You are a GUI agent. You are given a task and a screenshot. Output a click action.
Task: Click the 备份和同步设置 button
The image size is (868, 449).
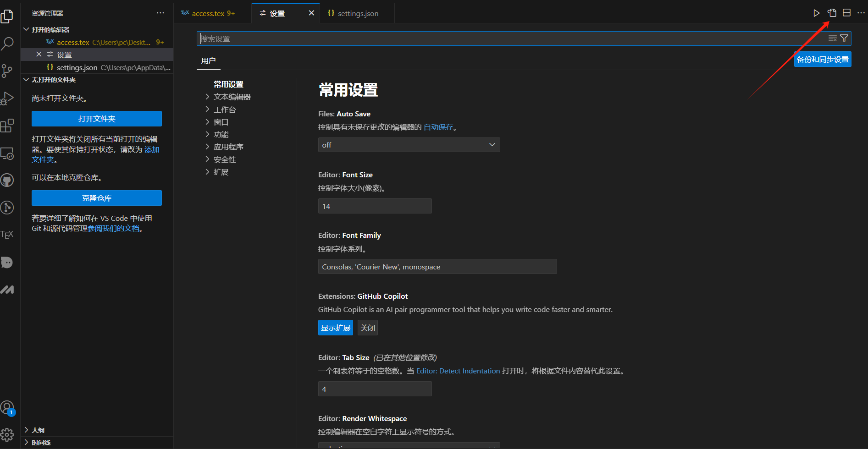823,59
